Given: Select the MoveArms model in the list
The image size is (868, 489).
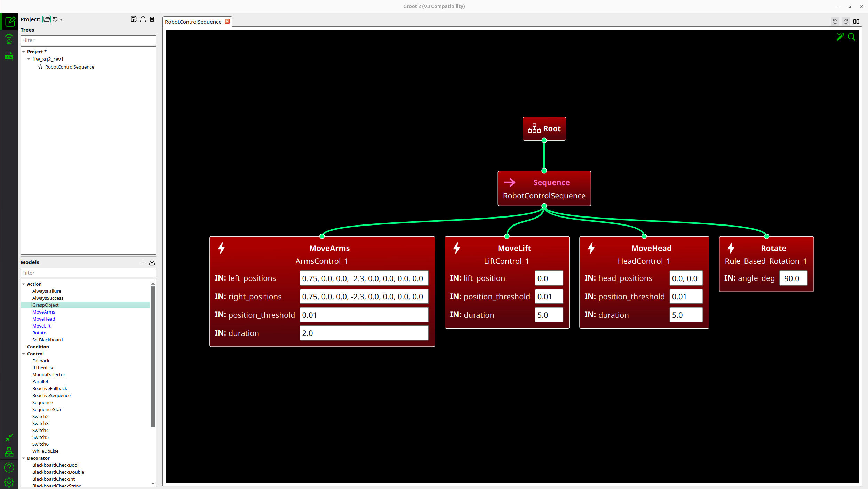Looking at the screenshot, I should click(43, 312).
